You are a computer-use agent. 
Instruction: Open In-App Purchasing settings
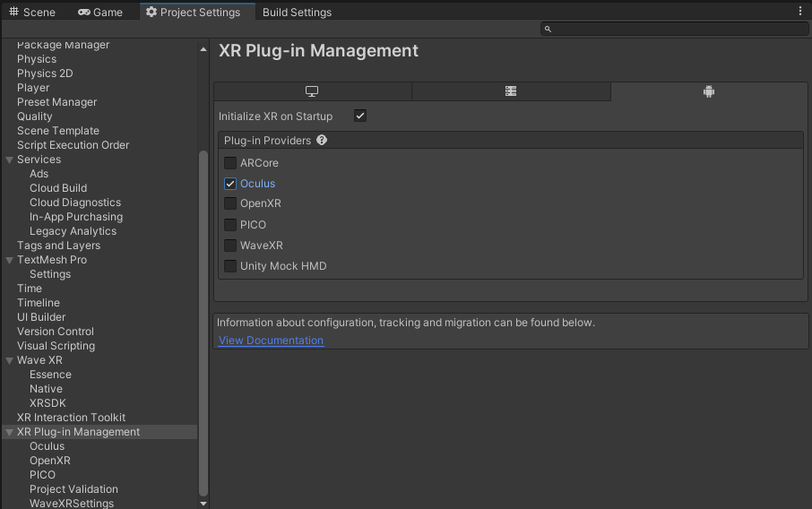pos(76,217)
